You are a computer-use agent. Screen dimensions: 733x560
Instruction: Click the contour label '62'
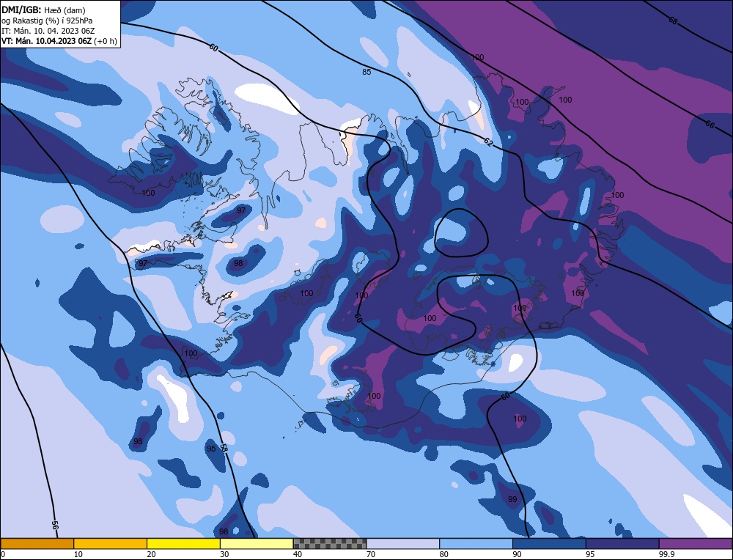point(488,143)
